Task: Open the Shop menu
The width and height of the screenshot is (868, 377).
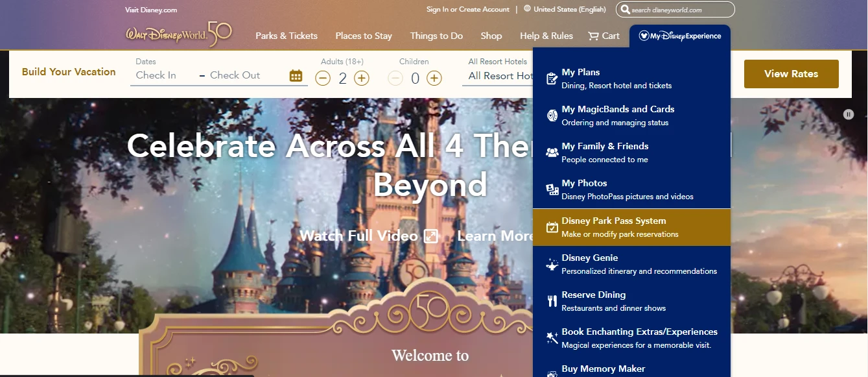Action: [x=491, y=36]
